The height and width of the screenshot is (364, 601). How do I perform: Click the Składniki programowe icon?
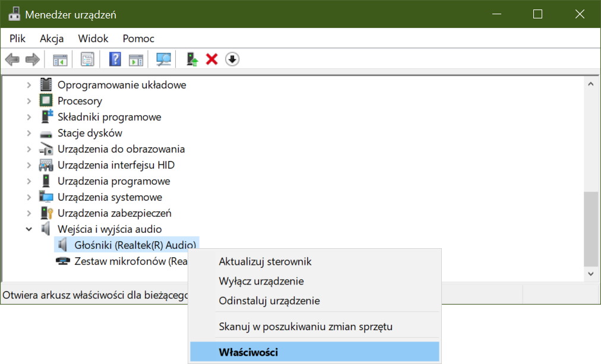47,116
